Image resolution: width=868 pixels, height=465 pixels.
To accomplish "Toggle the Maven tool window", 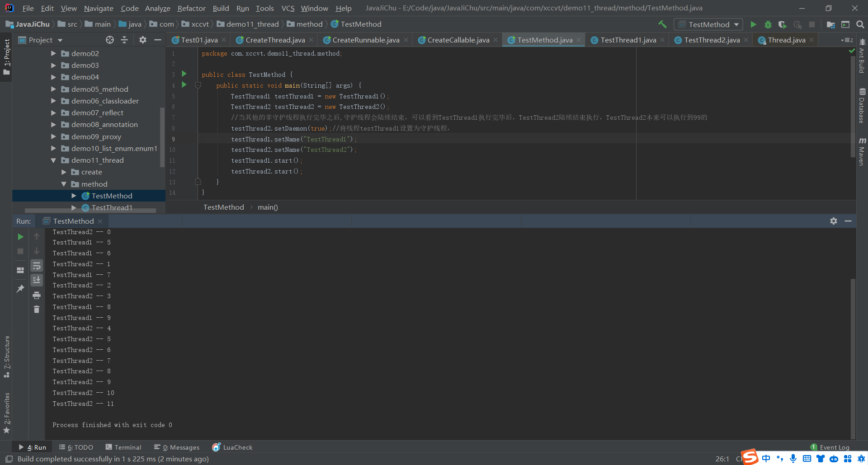I will click(862, 152).
